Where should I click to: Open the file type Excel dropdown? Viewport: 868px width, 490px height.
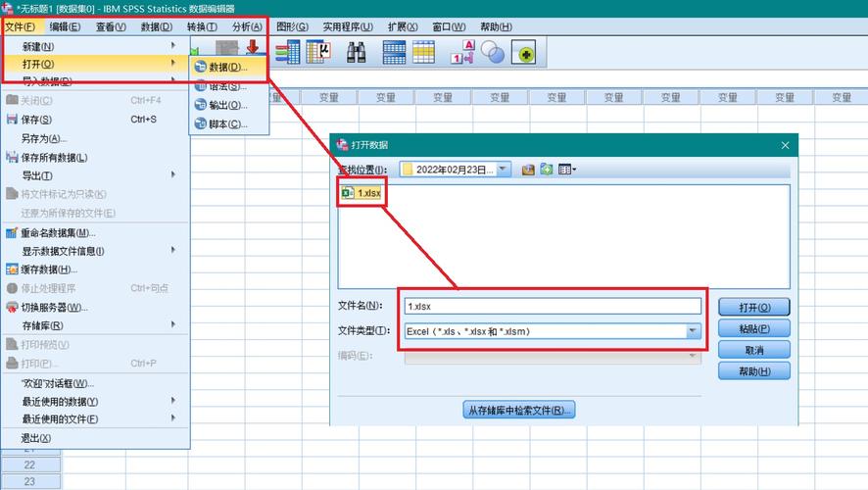pos(693,331)
